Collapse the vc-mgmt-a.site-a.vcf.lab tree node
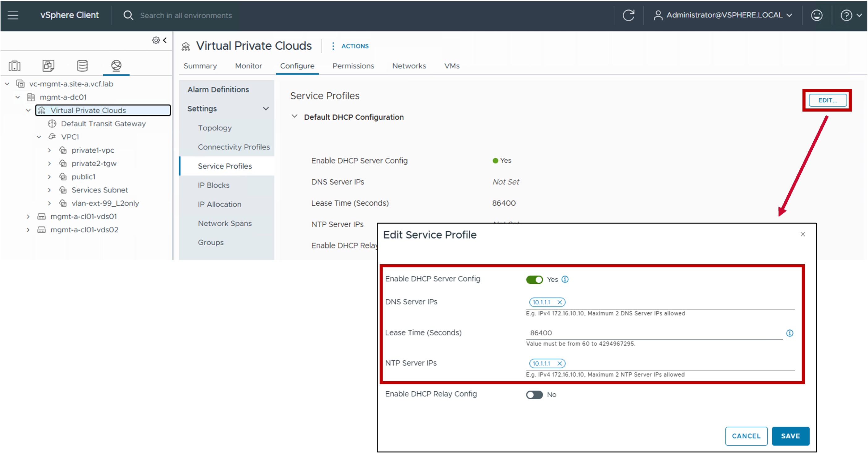The image size is (868, 453). (x=7, y=84)
